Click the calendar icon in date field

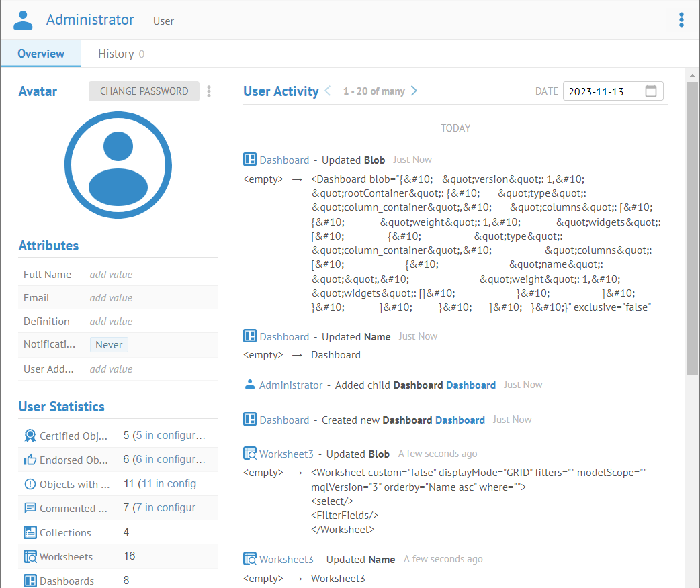pos(650,91)
